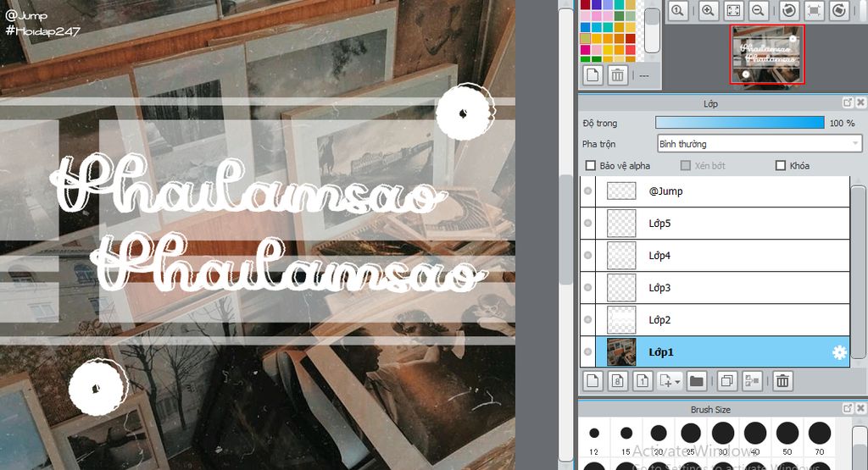Hide the Lớp2 layer
The height and width of the screenshot is (470, 868).
(x=588, y=319)
